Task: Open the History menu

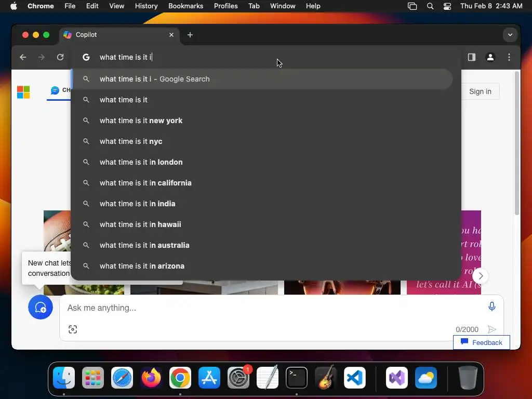Action: (146, 6)
